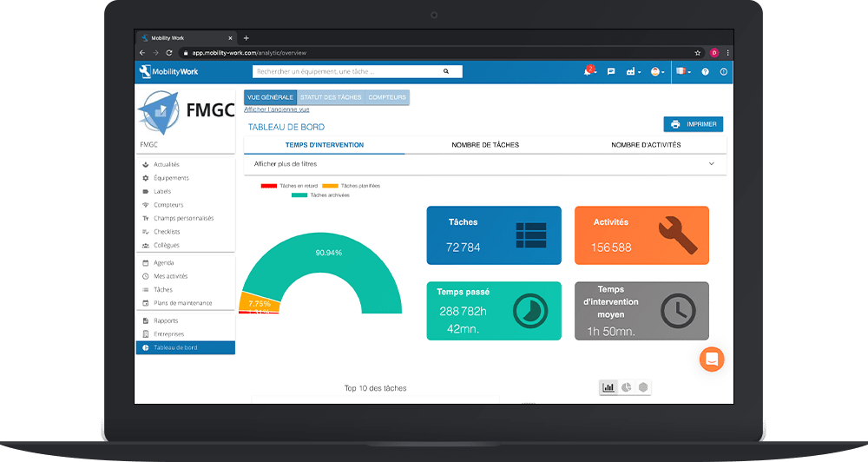Click the Temps d'intervention moyen card
Image resolution: width=868 pixels, height=462 pixels.
(x=641, y=311)
